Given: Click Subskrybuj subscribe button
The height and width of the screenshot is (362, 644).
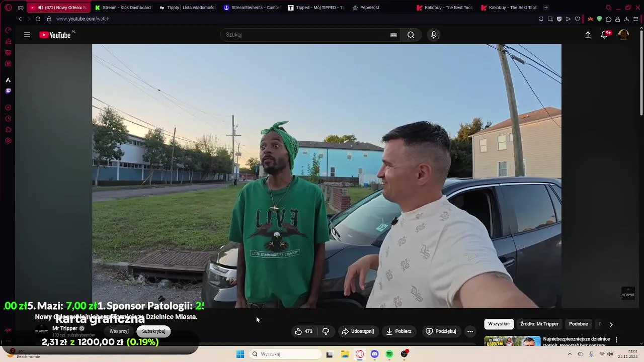Looking at the screenshot, I should coord(153,331).
